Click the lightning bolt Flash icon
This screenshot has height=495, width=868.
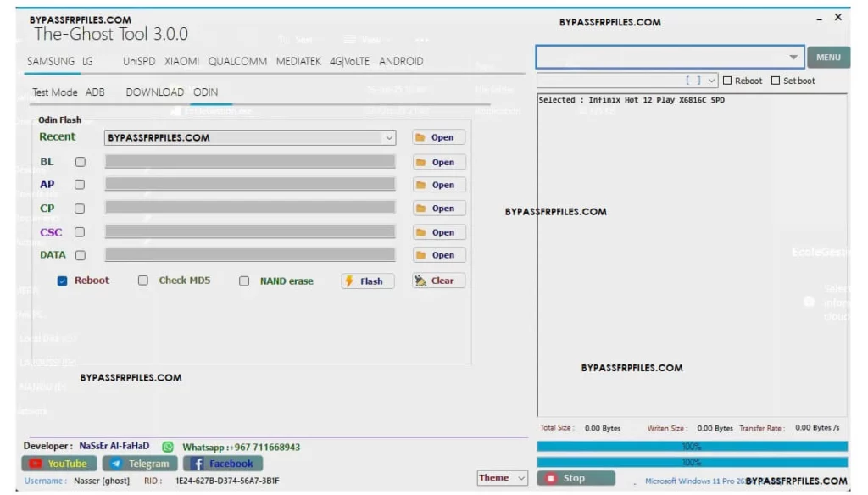[349, 281]
